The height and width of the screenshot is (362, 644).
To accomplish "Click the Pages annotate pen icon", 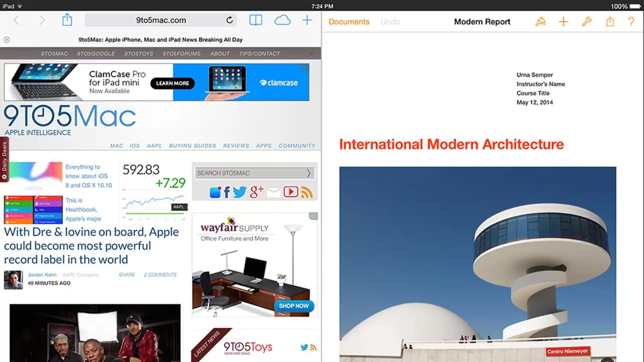I will (540, 21).
